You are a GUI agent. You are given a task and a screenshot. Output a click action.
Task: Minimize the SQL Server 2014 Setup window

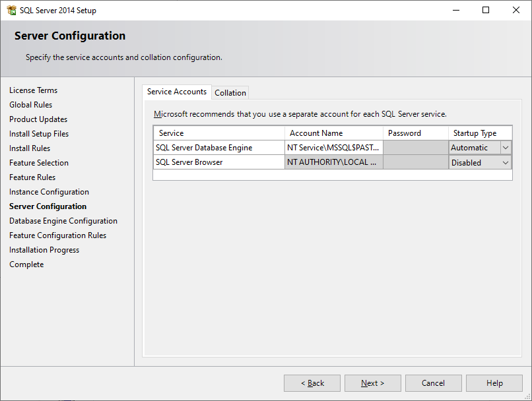tap(456, 10)
